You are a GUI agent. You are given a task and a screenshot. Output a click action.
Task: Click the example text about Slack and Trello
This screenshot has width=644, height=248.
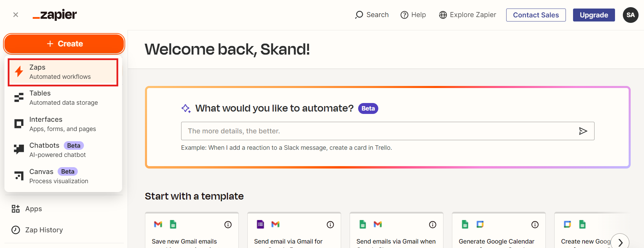pos(287,148)
